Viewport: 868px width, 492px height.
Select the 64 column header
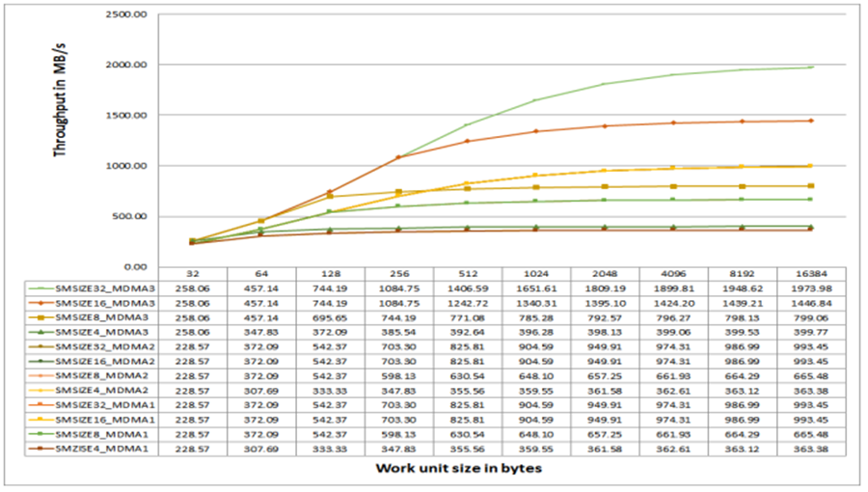(261, 273)
